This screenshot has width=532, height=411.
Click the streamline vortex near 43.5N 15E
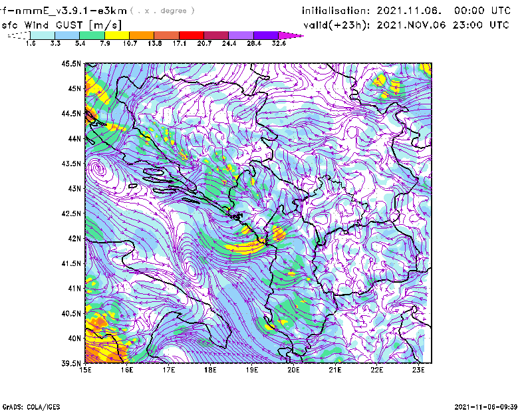[98, 168]
